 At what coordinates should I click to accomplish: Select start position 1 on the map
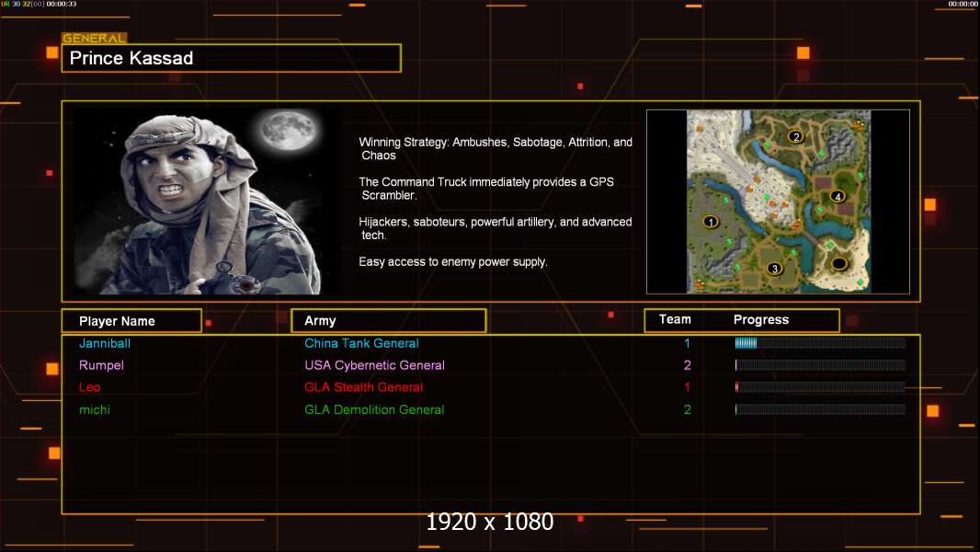tap(711, 222)
